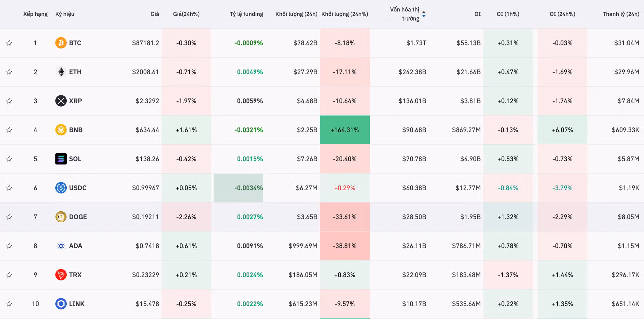This screenshot has height=319, width=644.
Task: Favorite ADA using the star
Action: click(9, 246)
